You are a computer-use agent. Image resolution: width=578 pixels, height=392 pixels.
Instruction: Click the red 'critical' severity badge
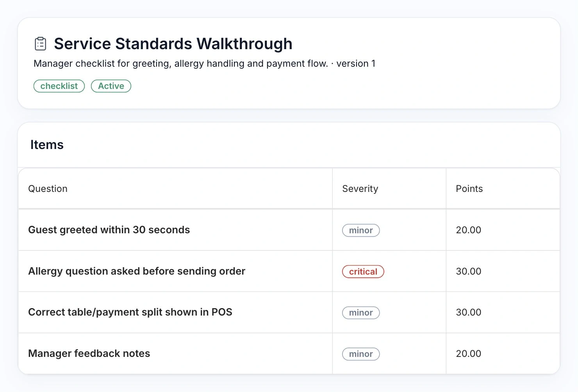[x=363, y=271]
